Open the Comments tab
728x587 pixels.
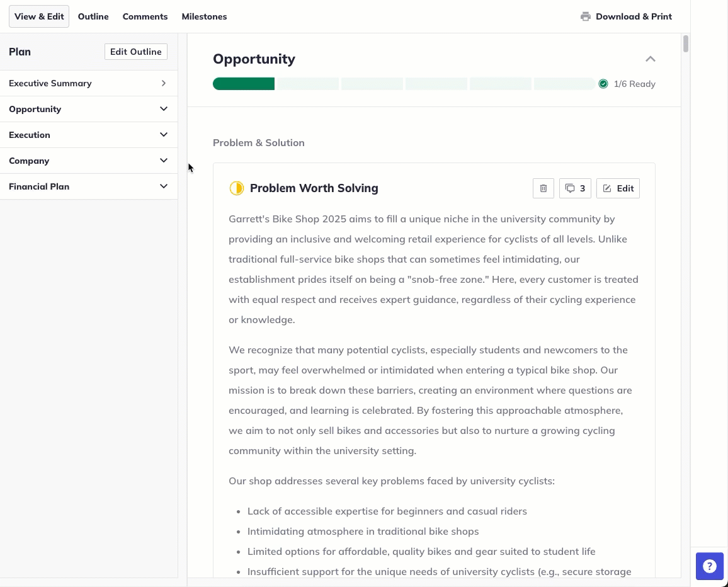(145, 16)
